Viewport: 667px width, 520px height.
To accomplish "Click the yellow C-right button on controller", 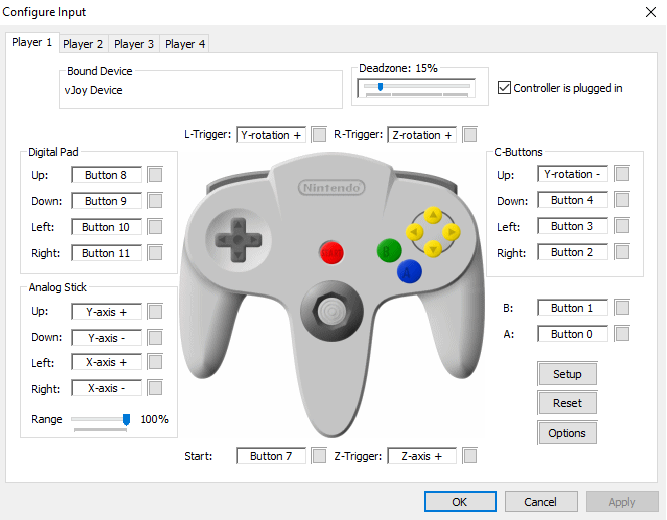I will pos(452,232).
